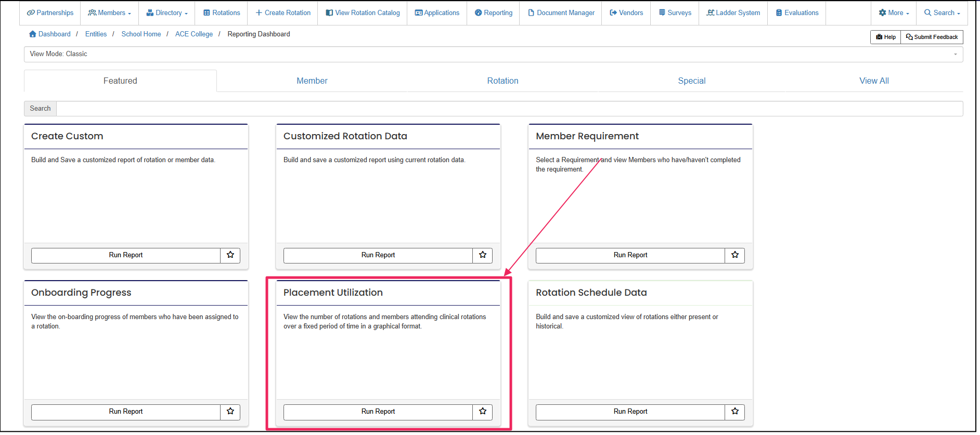Open View Rotation Catalog
Image resolution: width=980 pixels, height=435 pixels.
(x=363, y=12)
